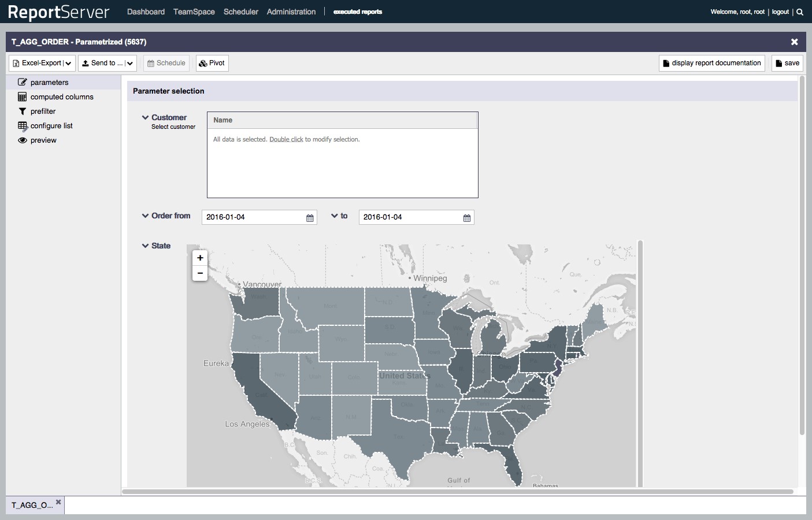Image resolution: width=812 pixels, height=520 pixels.
Task: Open the preview view
Action: 43,140
